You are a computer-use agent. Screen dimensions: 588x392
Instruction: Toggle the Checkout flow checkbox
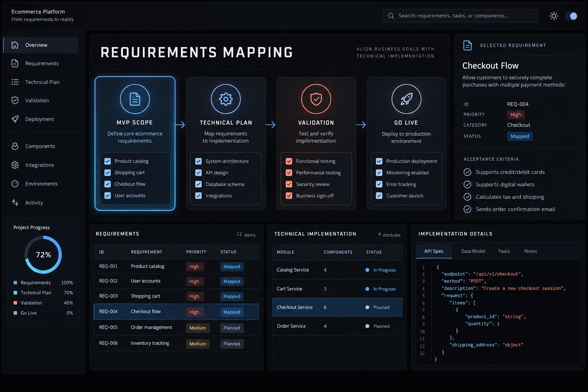point(108,184)
